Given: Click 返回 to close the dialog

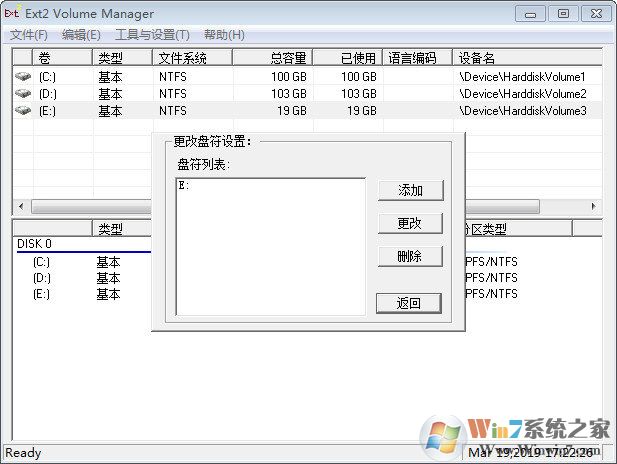Looking at the screenshot, I should (x=409, y=303).
